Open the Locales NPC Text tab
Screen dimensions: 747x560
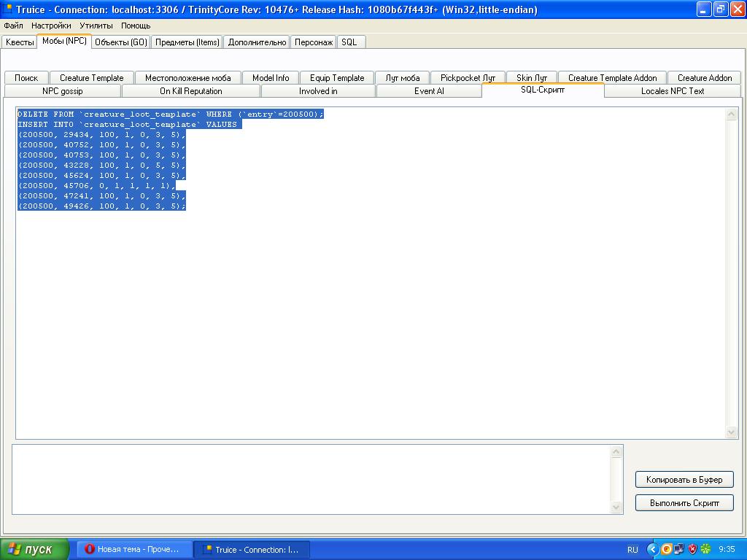[672, 91]
